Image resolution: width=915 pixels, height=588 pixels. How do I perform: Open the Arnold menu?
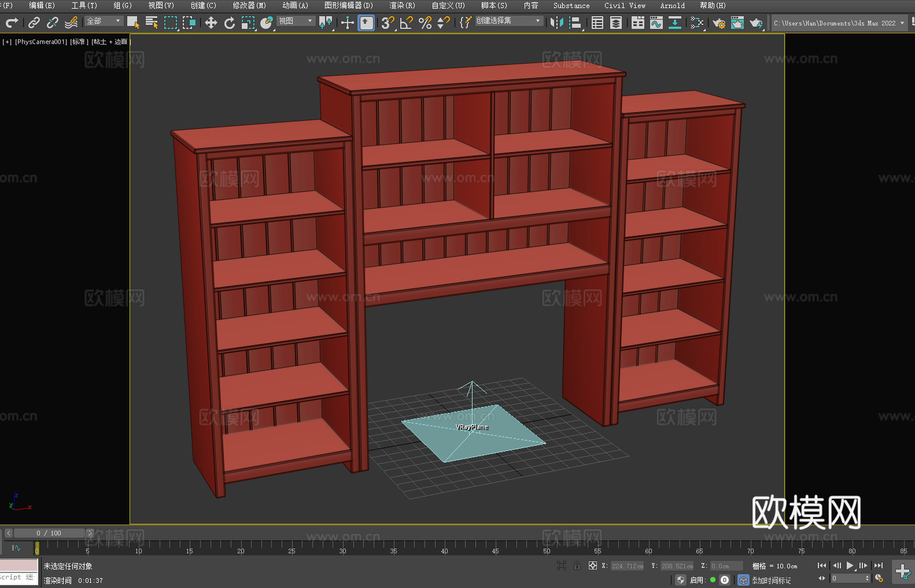672,5
